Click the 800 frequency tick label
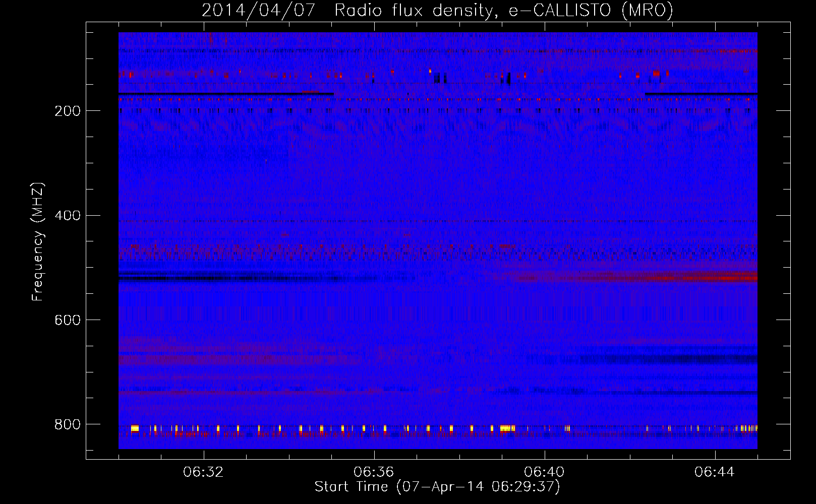This screenshot has width=816, height=504. [68, 424]
